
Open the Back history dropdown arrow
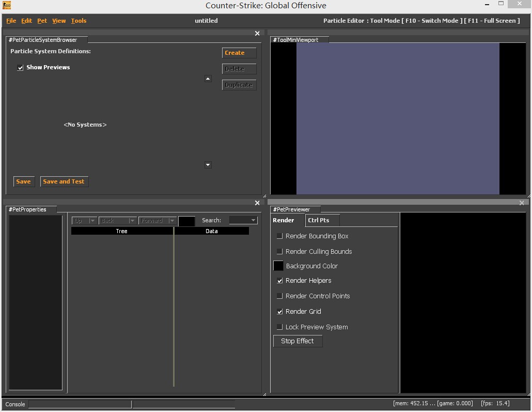(132, 221)
